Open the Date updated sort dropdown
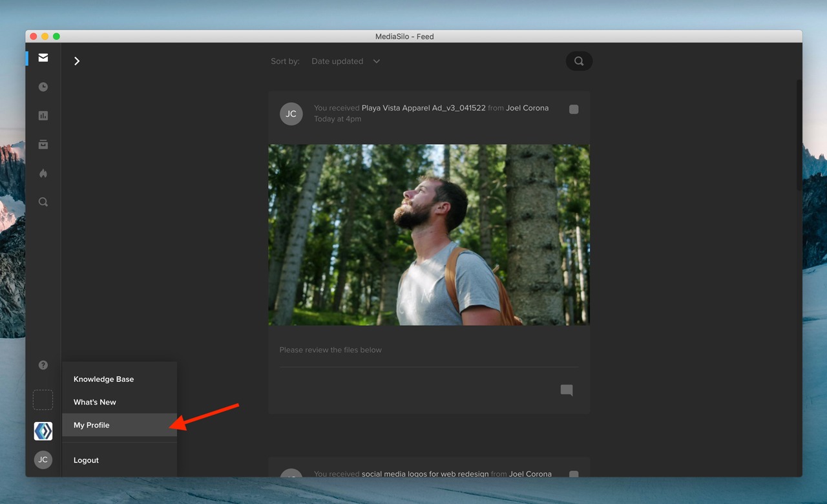 (346, 61)
